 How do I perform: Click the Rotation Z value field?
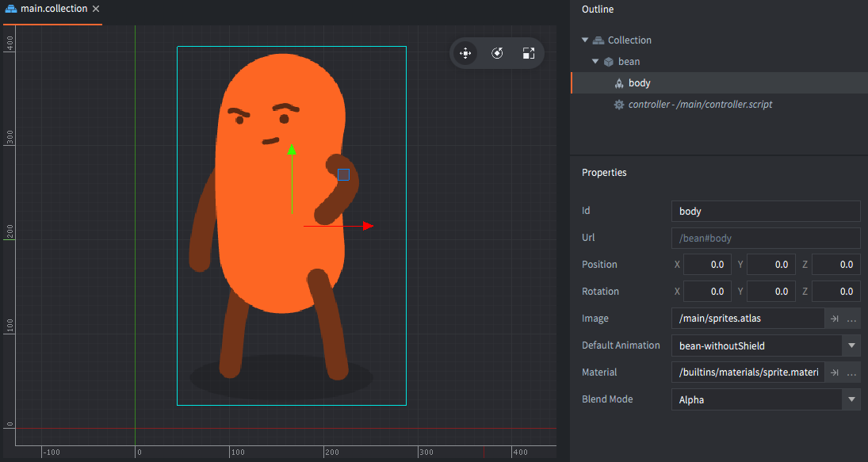pos(835,292)
